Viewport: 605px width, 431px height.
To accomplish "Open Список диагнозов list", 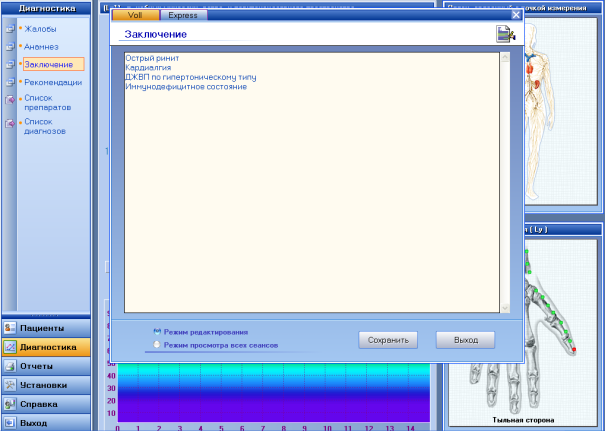I will click(45, 126).
